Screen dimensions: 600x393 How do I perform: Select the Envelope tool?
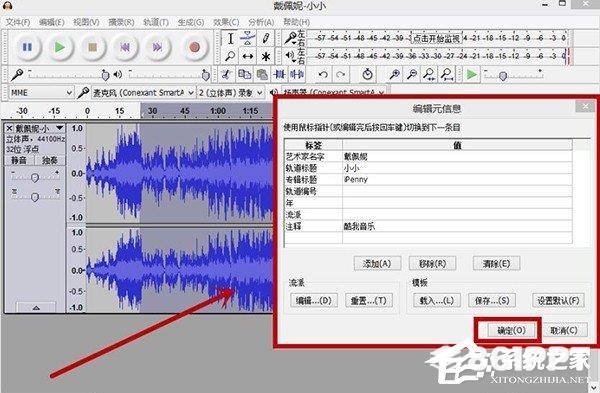tap(248, 38)
